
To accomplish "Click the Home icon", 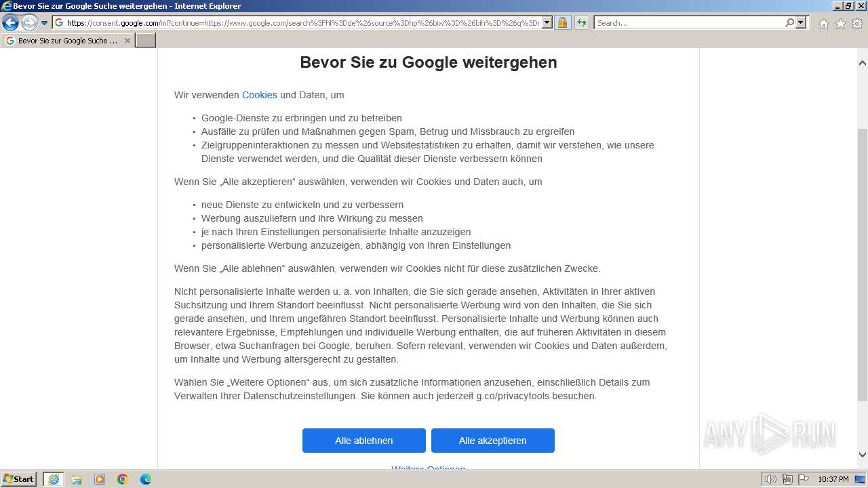I will [823, 24].
